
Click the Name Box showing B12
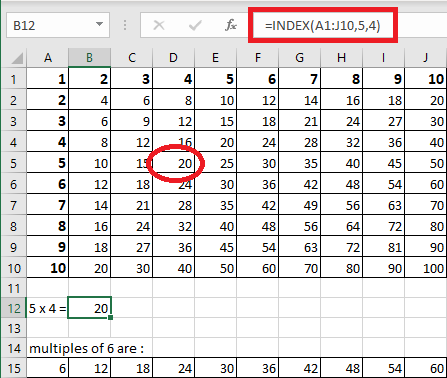58,25
